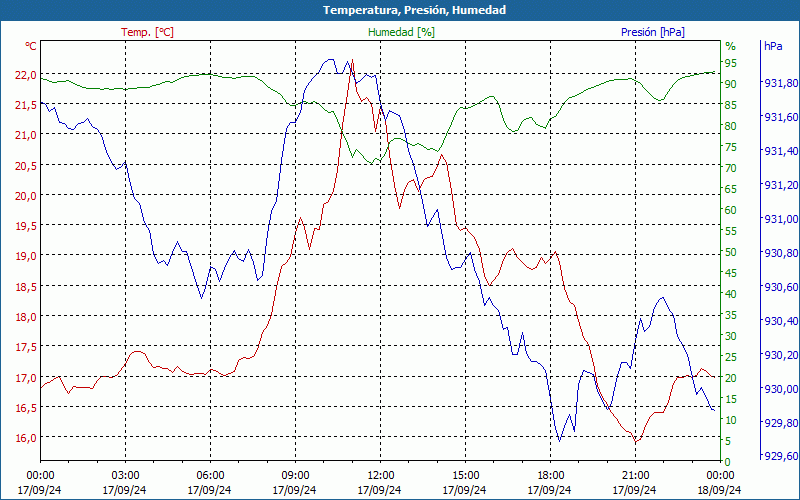Click the '85' humidity axis value
800x500 pixels.
click(731, 105)
